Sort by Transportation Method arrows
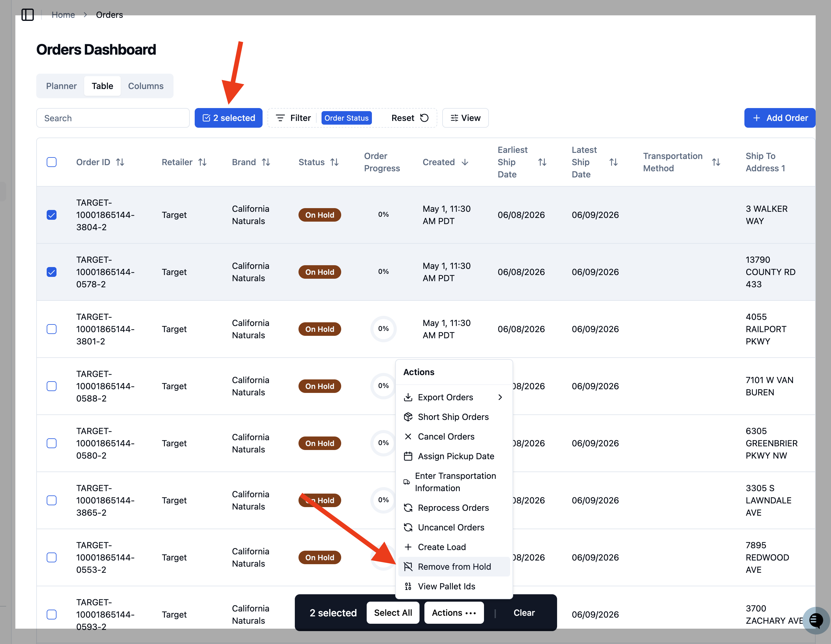 point(716,162)
